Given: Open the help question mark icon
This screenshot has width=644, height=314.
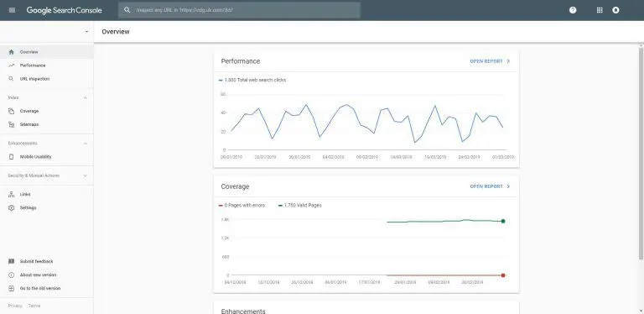Looking at the screenshot, I should coord(573,10).
